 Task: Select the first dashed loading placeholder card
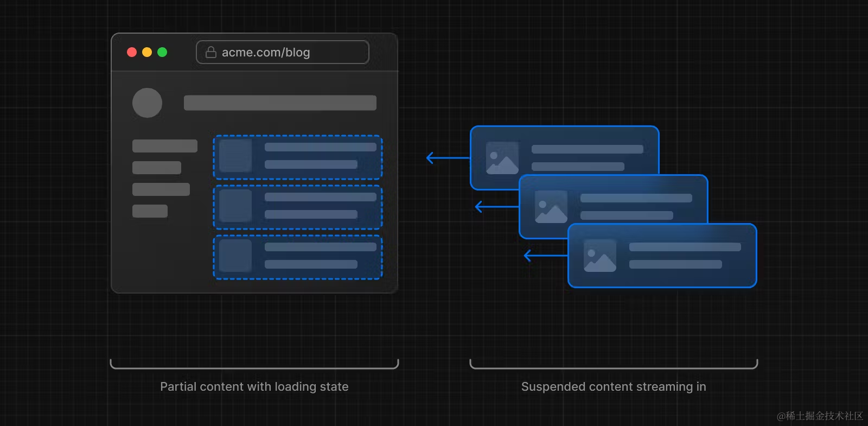point(298,157)
